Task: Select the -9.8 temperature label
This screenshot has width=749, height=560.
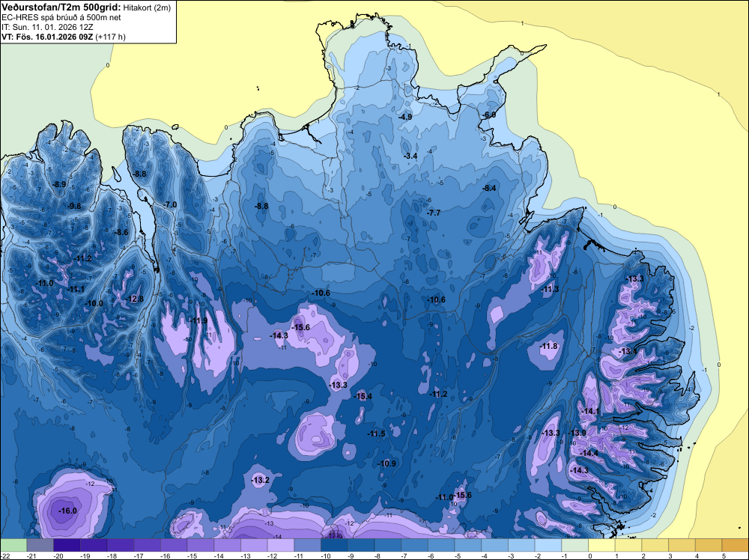Action: pyautogui.click(x=74, y=206)
